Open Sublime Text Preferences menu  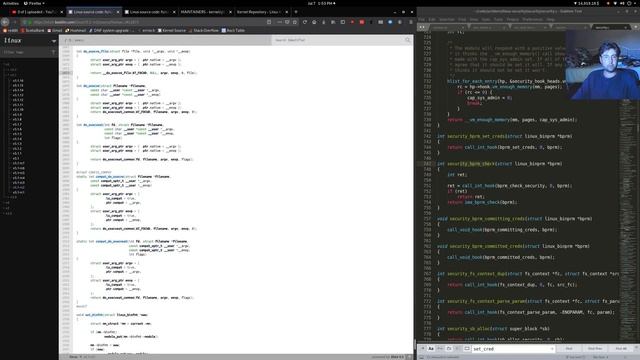pos(532,19)
